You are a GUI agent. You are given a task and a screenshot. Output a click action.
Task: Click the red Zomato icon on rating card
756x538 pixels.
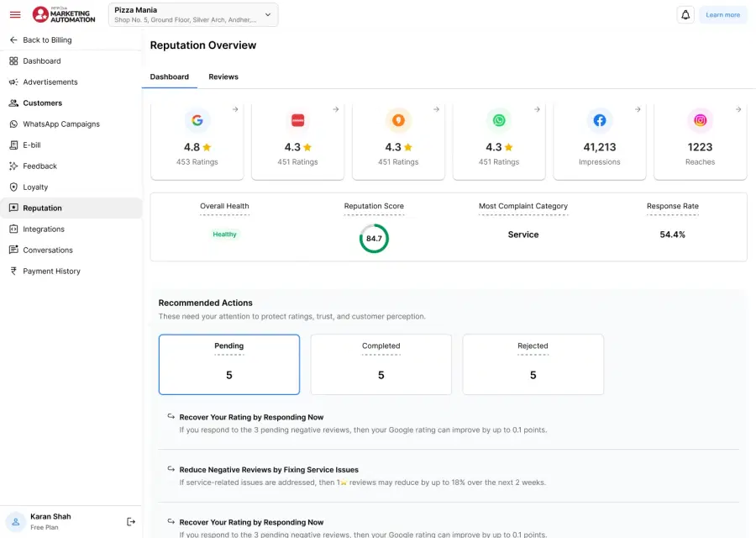297,120
